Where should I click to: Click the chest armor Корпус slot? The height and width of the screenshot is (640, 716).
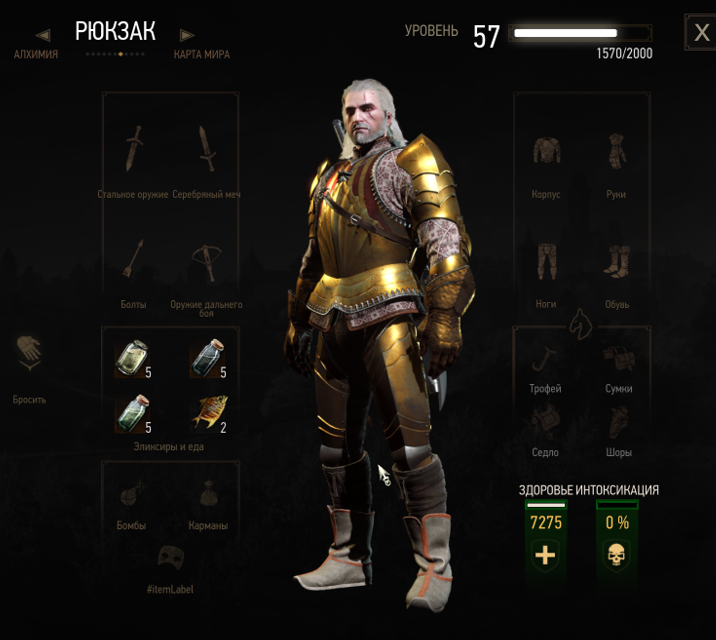pos(547,150)
